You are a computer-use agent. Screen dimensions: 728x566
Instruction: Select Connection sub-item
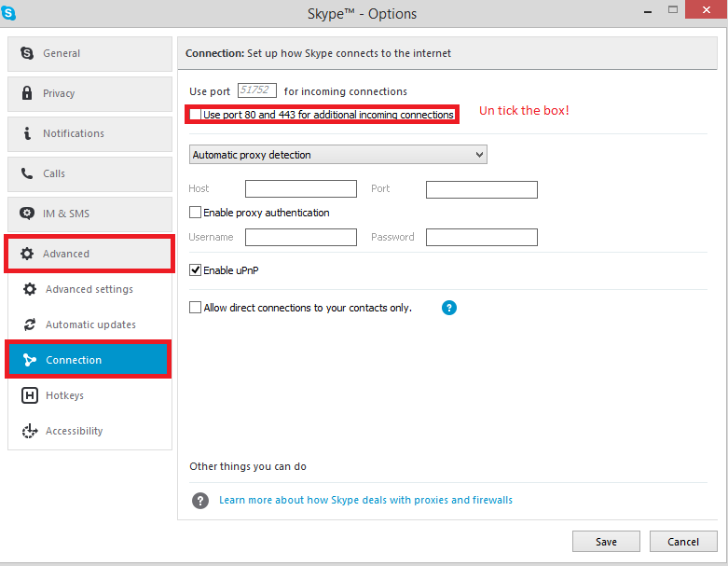click(x=89, y=359)
